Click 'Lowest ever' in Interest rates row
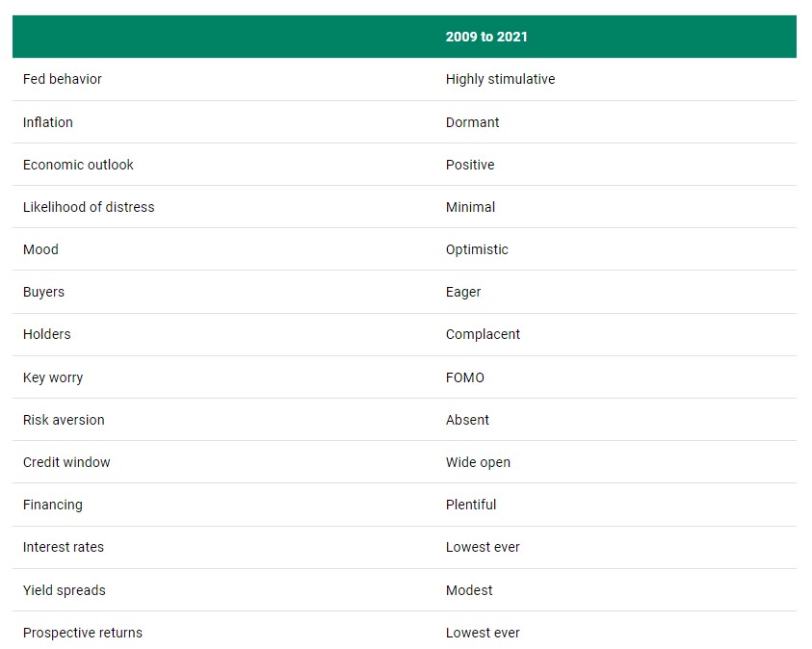This screenshot has width=812, height=649. pos(483,547)
